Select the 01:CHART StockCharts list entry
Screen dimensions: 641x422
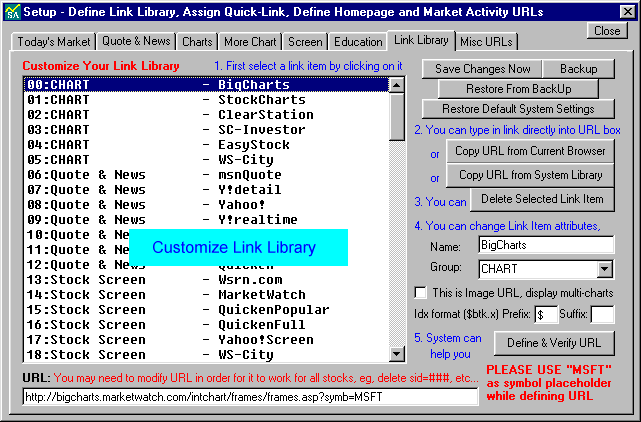point(200,100)
